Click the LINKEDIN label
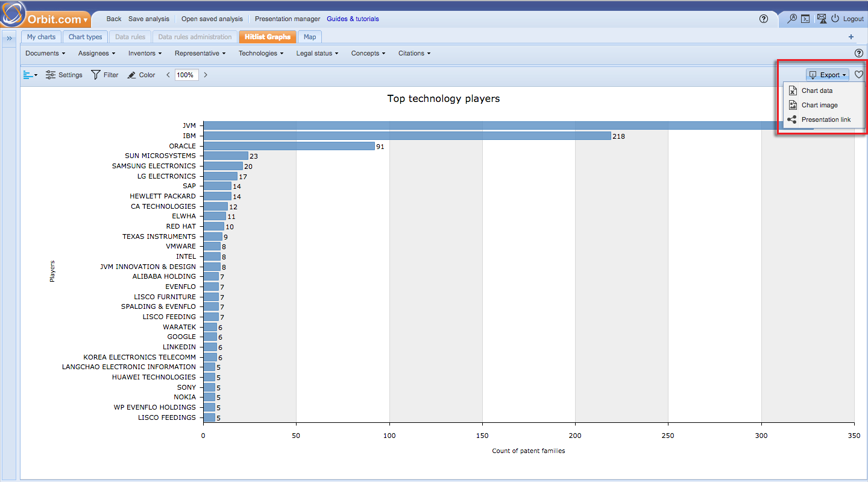 tap(179, 347)
